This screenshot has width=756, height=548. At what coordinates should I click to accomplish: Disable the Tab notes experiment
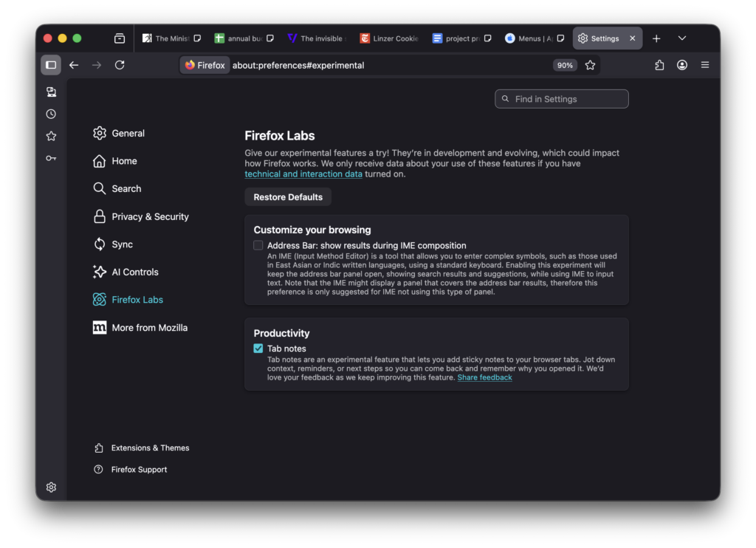click(258, 348)
